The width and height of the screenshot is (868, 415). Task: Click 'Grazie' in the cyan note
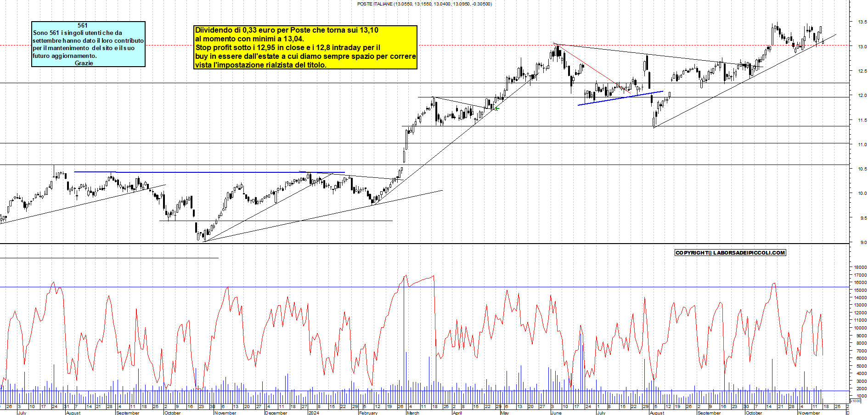pos(84,63)
